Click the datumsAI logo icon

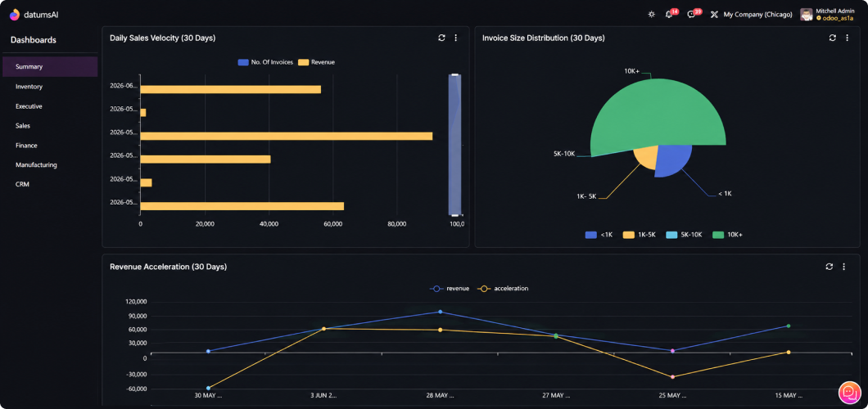(x=15, y=15)
